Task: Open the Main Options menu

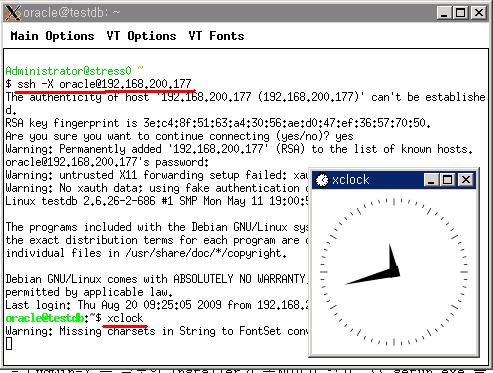Action: (52, 36)
